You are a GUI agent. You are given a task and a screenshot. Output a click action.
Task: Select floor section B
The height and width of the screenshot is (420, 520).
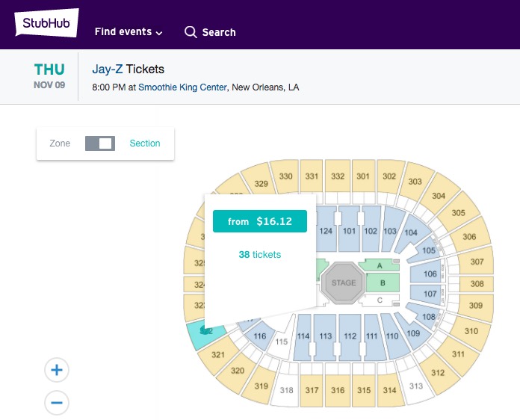click(383, 282)
